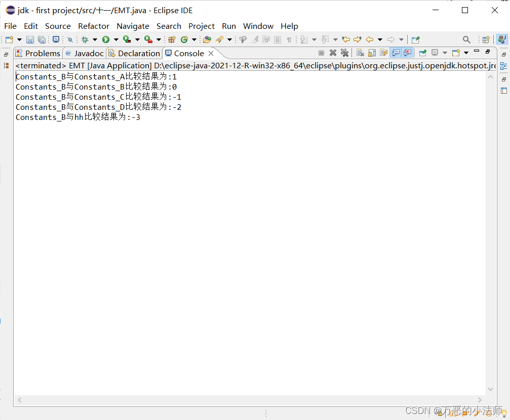Switch to the Javadoc tab
510x420 pixels.
click(x=85, y=53)
